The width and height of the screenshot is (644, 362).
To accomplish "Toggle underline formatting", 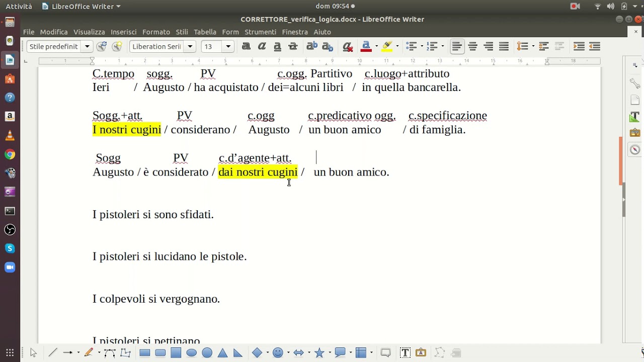I will click(x=277, y=46).
